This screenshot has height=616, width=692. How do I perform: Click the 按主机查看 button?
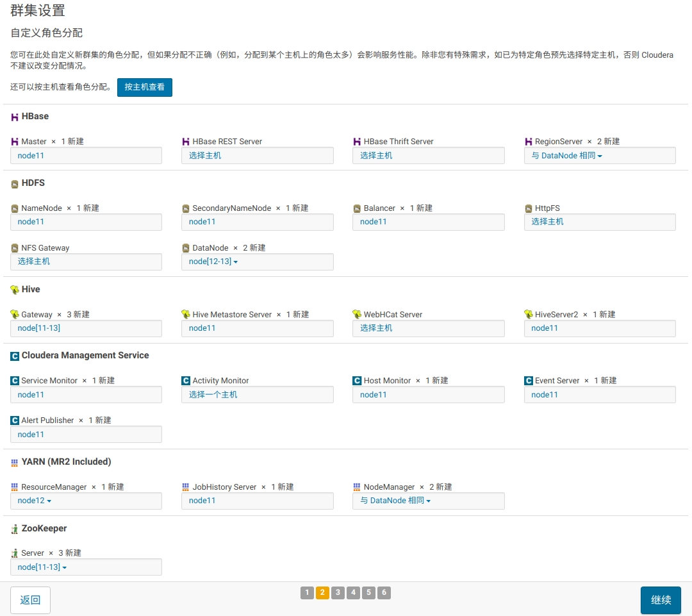(x=145, y=87)
